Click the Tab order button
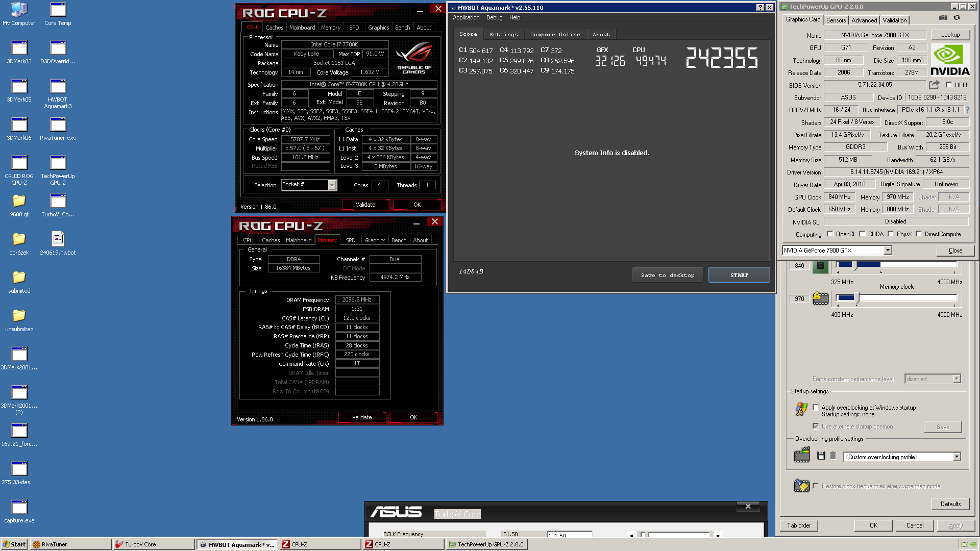980x551 pixels. 799,525
